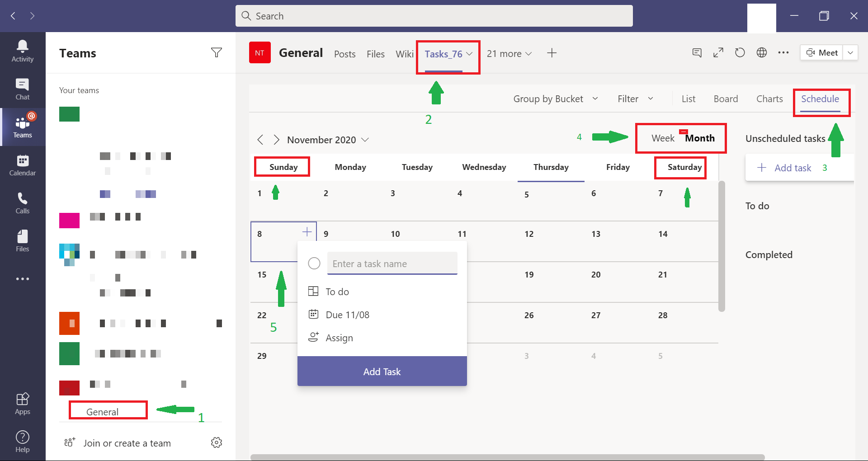The image size is (868, 461).
Task: Click Assign in task popup
Action: click(x=330, y=338)
